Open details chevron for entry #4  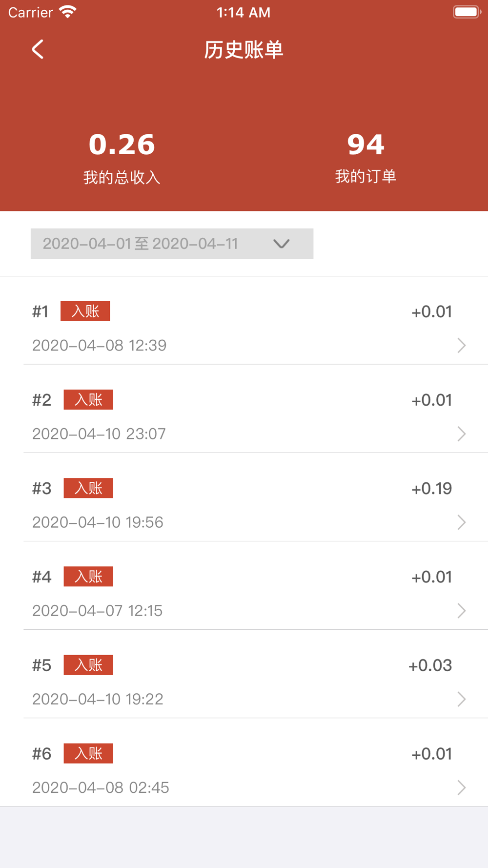point(461,611)
